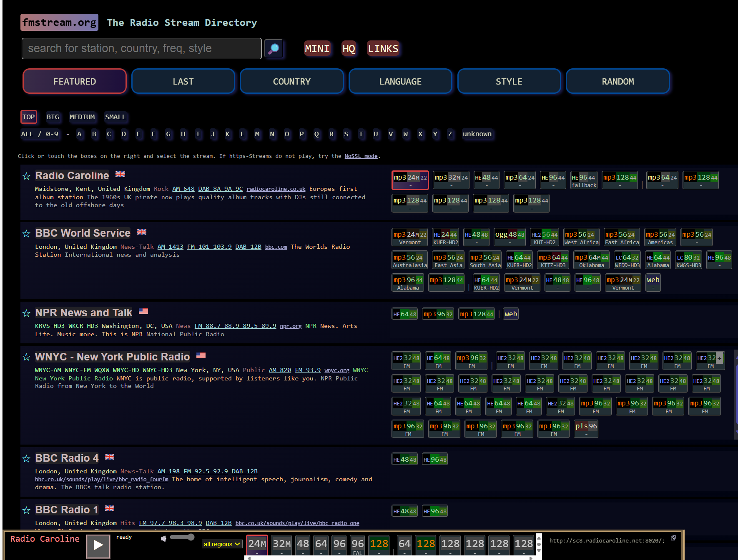The height and width of the screenshot is (560, 738).
Task: Play the stream with the play button
Action: (x=98, y=545)
